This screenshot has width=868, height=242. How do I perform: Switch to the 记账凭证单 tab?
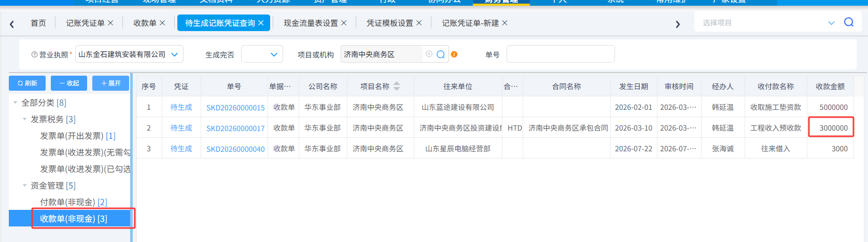[x=85, y=23]
